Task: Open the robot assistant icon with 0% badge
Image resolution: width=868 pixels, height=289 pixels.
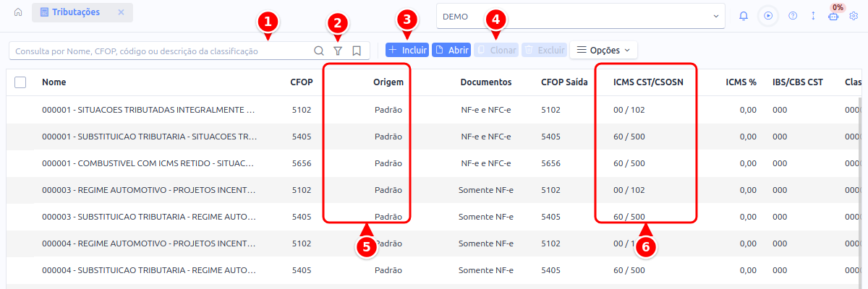Action: coord(833,16)
